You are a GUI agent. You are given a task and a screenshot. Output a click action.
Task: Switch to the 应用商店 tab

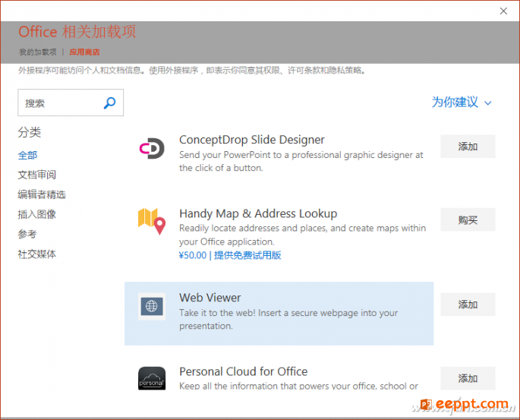[84, 52]
